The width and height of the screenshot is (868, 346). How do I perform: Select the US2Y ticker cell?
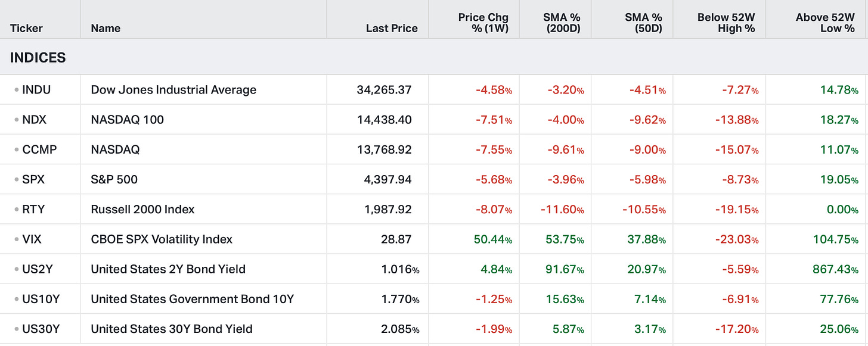[x=37, y=269]
